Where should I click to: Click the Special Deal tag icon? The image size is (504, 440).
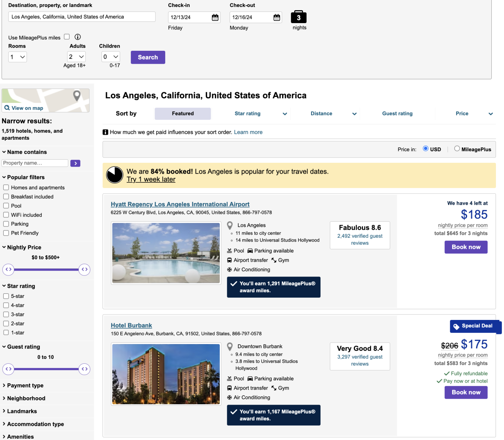(456, 327)
